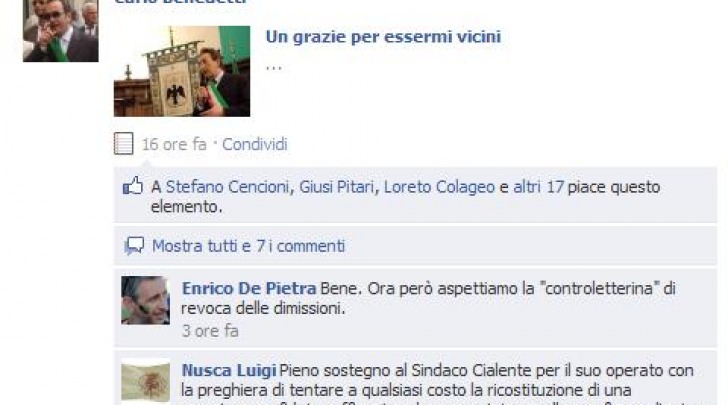Image resolution: width=728 pixels, height=405 pixels.
Task: Open Nusca Luigi's name link
Action: 229,370
